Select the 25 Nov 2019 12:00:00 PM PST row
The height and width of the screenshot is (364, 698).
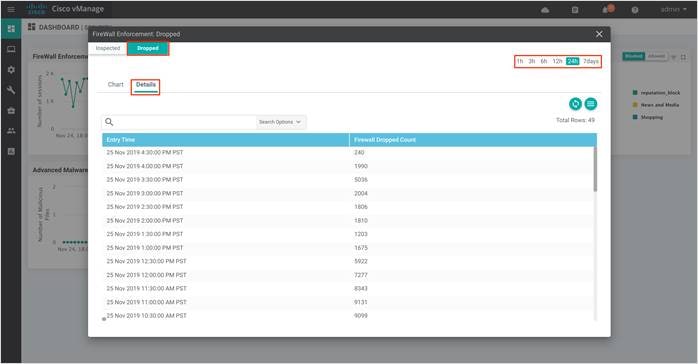(x=348, y=275)
